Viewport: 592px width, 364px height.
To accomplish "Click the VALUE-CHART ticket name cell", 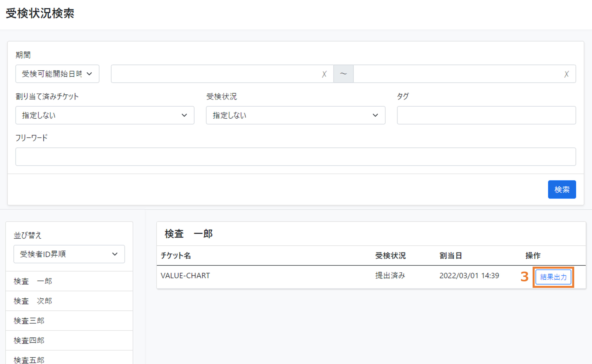I will point(185,275).
